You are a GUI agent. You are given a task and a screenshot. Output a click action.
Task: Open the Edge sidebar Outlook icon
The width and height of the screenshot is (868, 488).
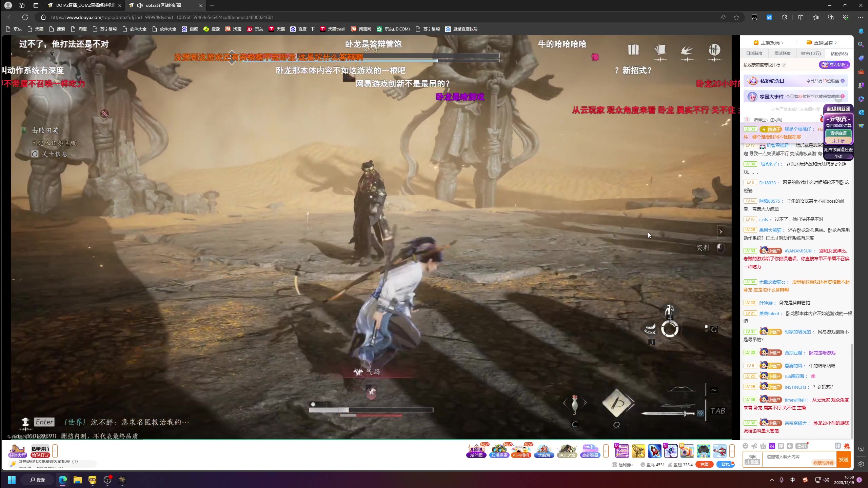point(861,112)
